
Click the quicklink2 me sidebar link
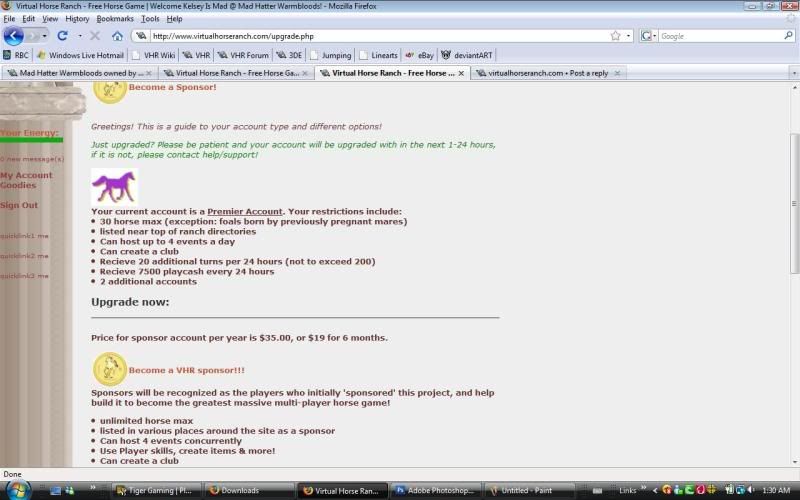click(24, 256)
